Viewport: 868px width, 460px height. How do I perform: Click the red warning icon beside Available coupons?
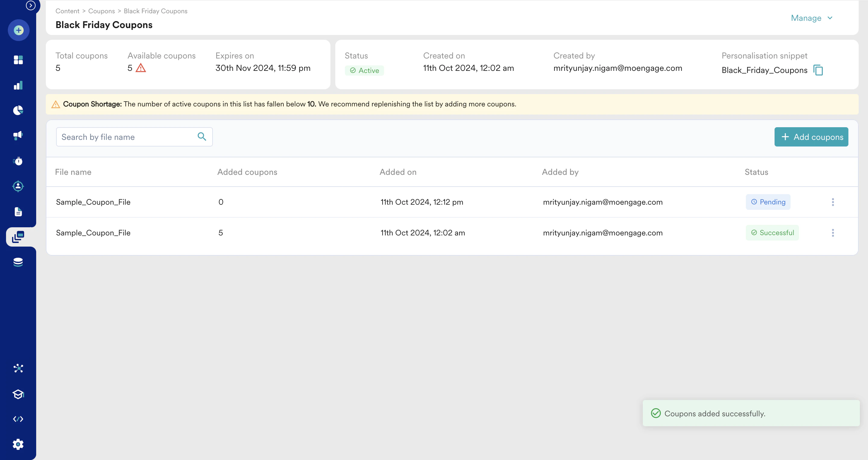[141, 68]
